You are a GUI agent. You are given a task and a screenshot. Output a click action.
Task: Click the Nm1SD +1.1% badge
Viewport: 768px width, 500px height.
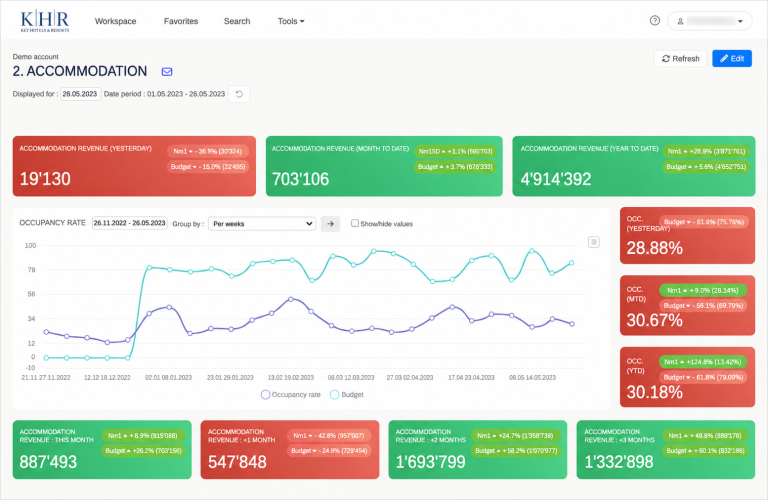click(456, 151)
